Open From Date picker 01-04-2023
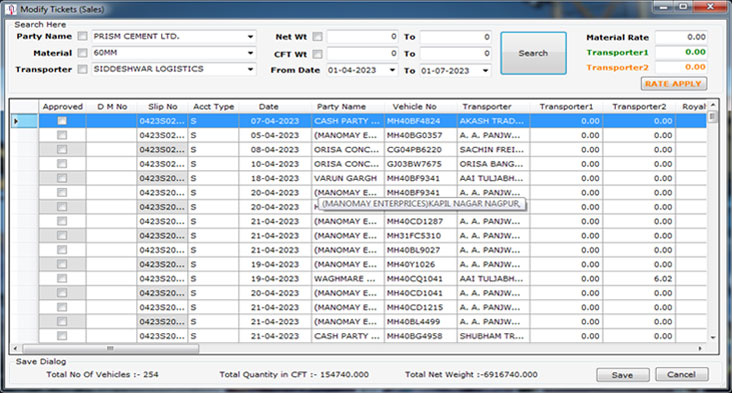 pyautogui.click(x=392, y=70)
